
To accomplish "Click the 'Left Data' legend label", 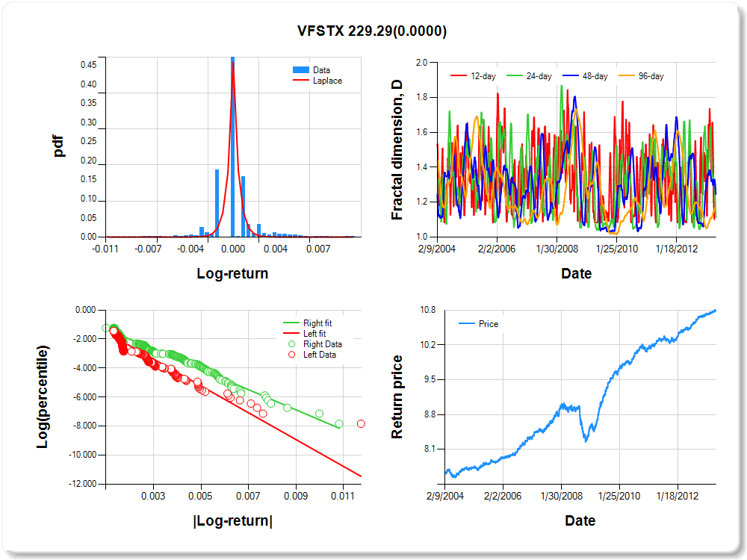I will click(320, 355).
